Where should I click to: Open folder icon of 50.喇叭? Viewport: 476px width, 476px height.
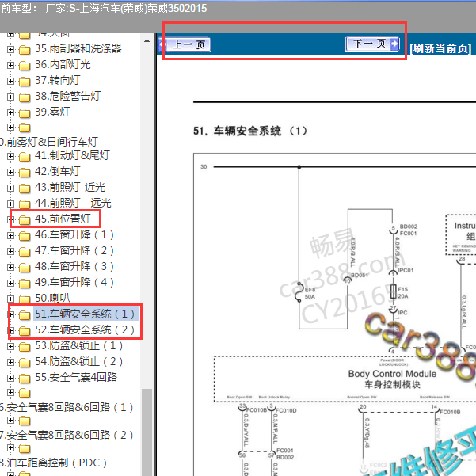[x=25, y=299]
